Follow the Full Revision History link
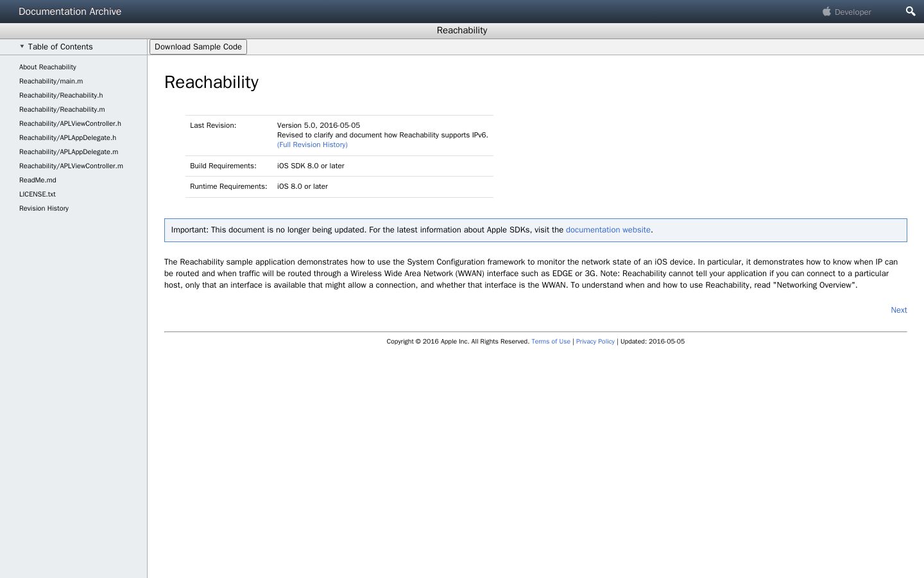The width and height of the screenshot is (924, 578). [x=312, y=144]
